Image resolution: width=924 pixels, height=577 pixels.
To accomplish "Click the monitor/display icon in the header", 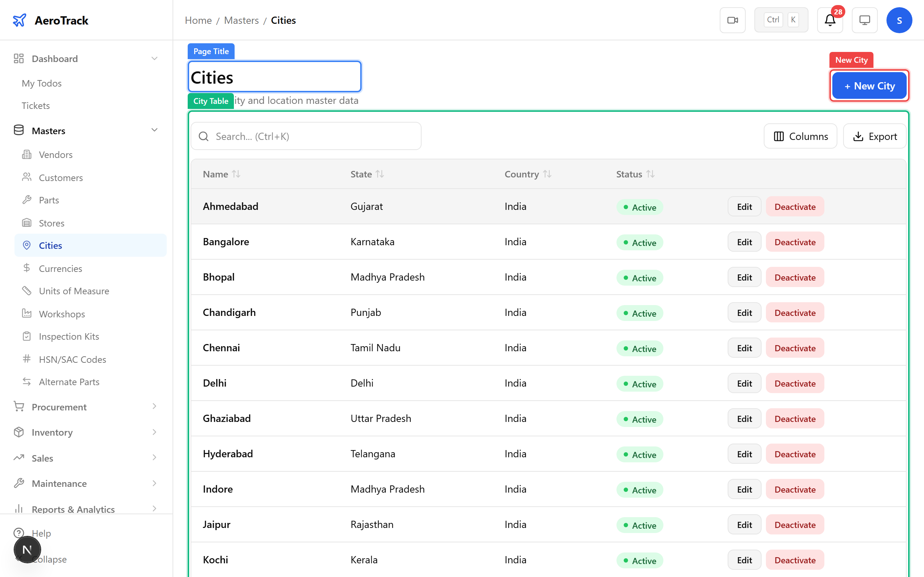I will 864,20.
